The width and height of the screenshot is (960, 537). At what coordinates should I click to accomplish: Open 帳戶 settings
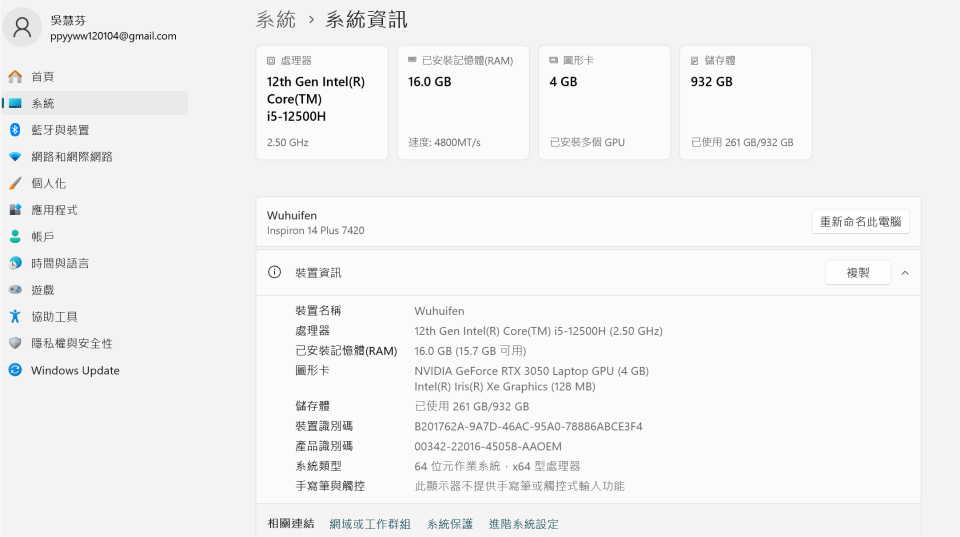pyautogui.click(x=95, y=236)
